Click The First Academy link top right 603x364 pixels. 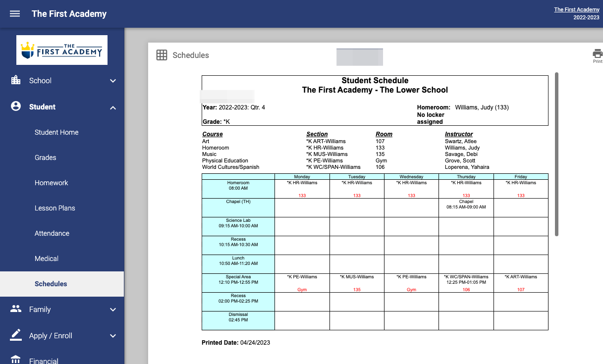point(576,9)
